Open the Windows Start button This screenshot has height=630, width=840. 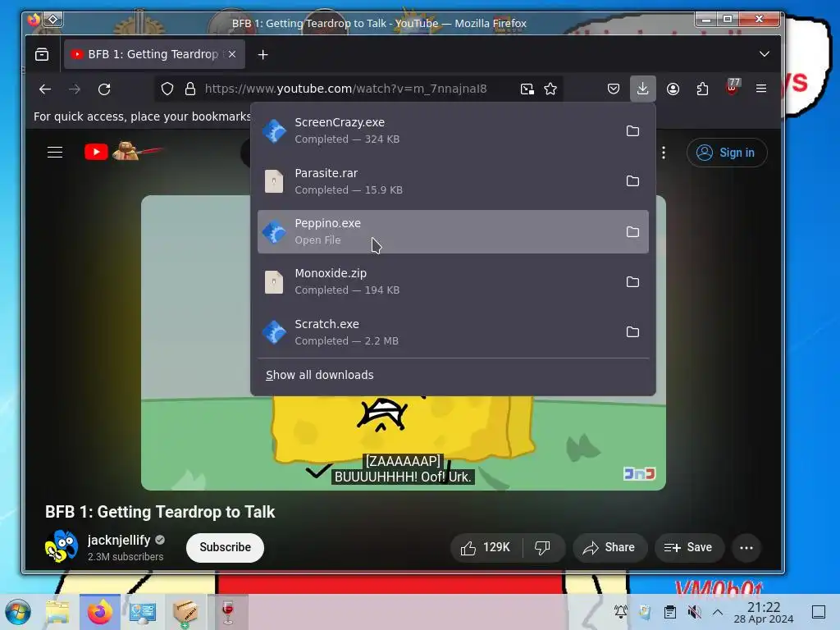click(18, 611)
